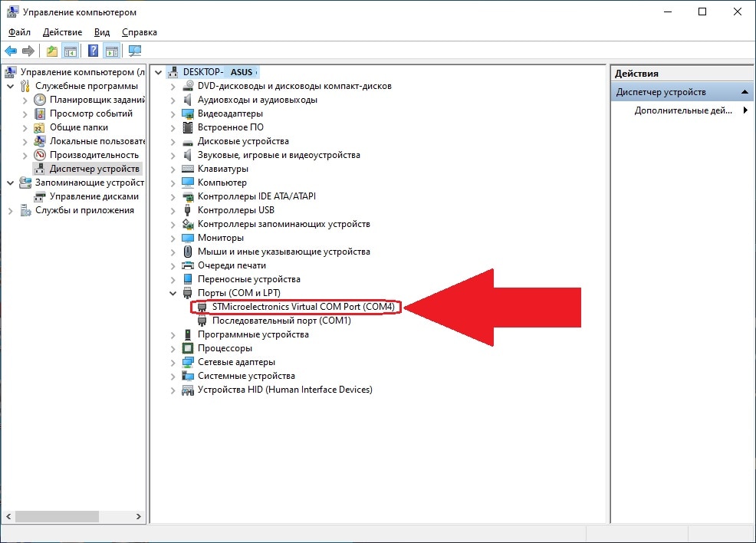This screenshot has width=756, height=543.
Task: Expand the Службы и приложения tree node
Action: pyautogui.click(x=10, y=210)
